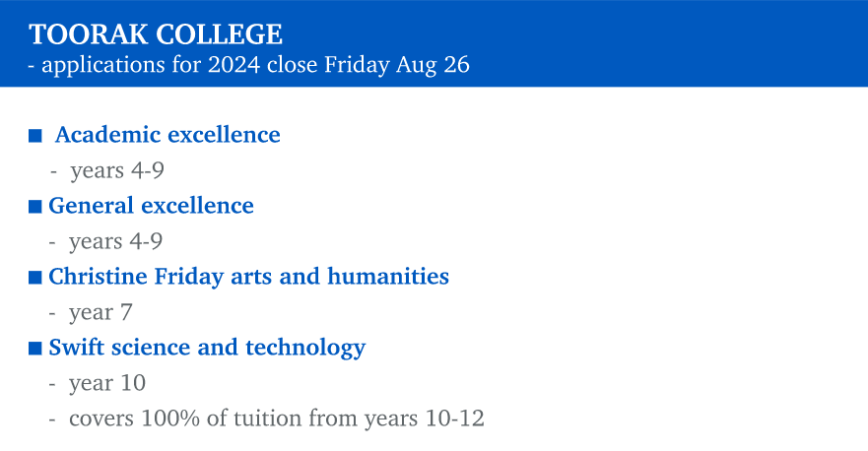Click the square bullet beside General excellence
868x451 pixels.
coord(35,207)
